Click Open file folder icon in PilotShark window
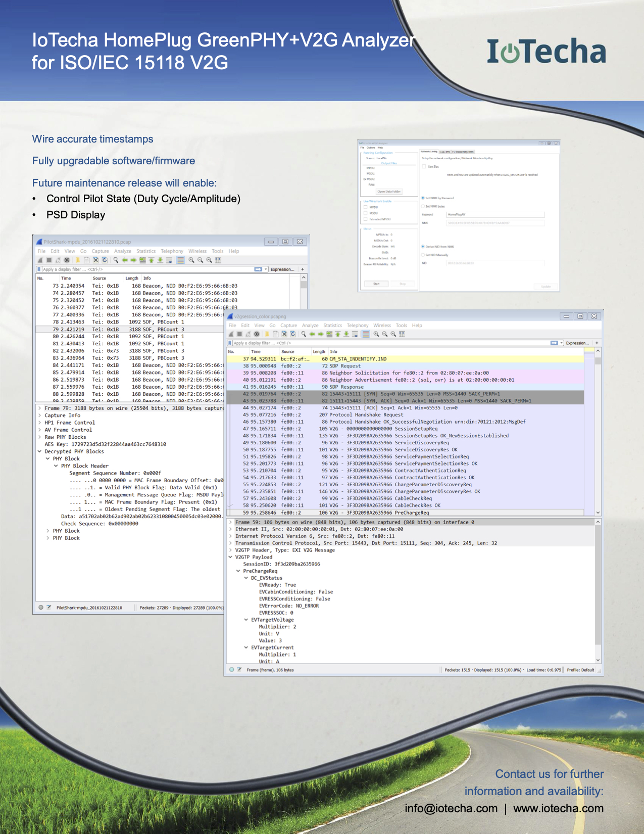This screenshot has height=834, width=644. (x=78, y=260)
